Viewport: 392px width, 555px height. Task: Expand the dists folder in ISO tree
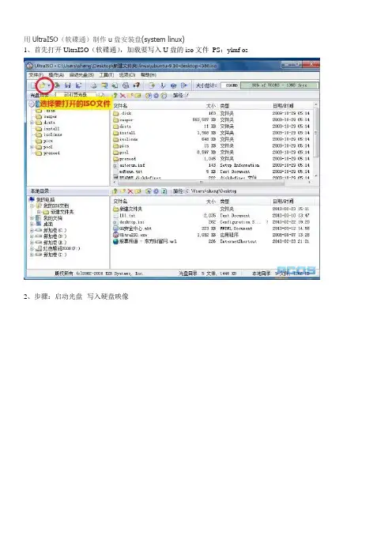[x=32, y=123]
